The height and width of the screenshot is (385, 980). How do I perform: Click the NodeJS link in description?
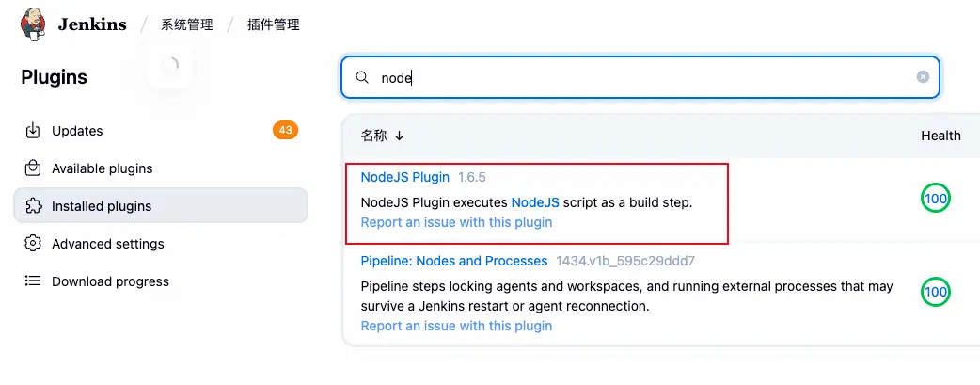535,202
